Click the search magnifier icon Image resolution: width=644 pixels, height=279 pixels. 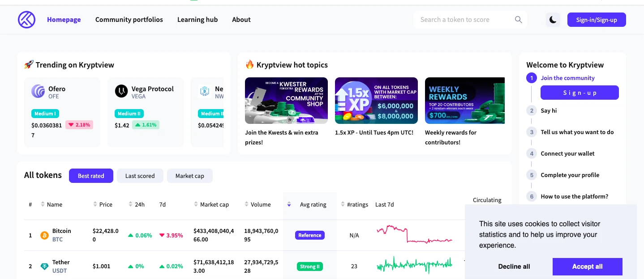coord(519,20)
